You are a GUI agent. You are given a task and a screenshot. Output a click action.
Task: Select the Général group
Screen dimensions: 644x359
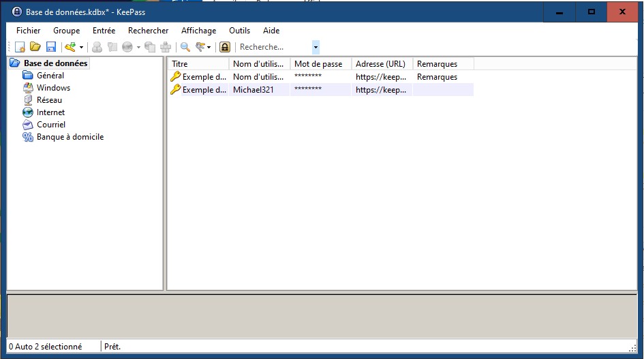50,76
